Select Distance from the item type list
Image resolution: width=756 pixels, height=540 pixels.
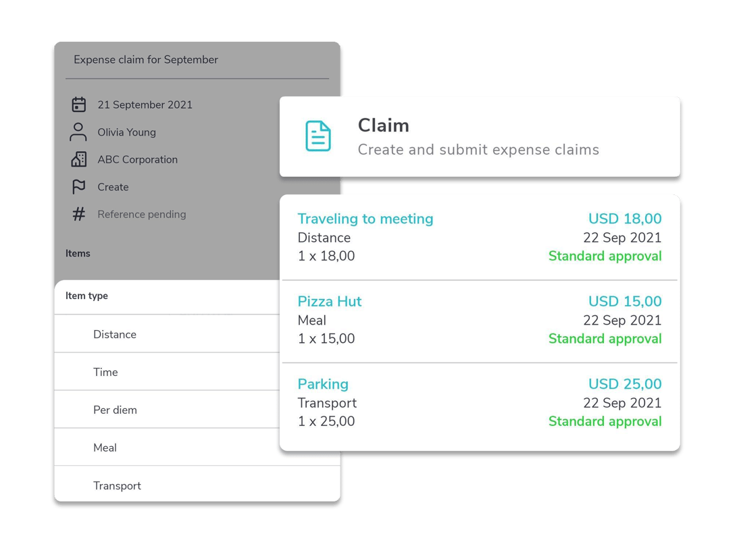click(115, 333)
